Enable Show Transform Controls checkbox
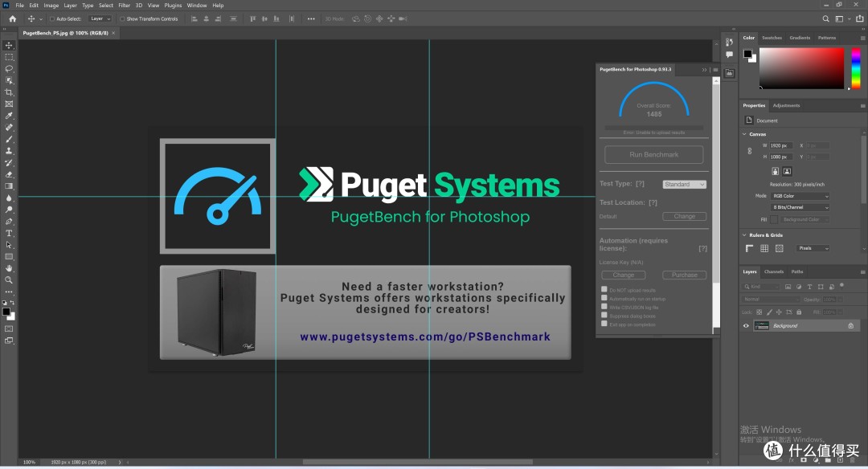 point(122,18)
